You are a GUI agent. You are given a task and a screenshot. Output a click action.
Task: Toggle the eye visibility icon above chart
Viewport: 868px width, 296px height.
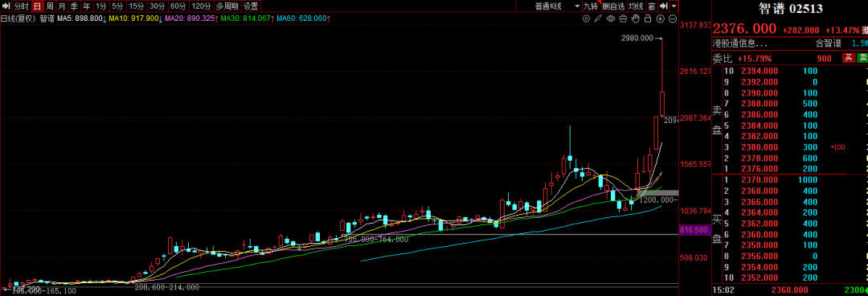611,18
